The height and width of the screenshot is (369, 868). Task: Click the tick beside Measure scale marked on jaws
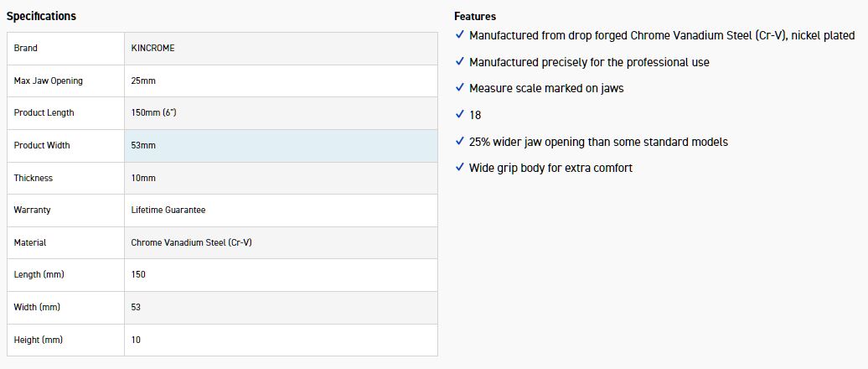pos(460,88)
